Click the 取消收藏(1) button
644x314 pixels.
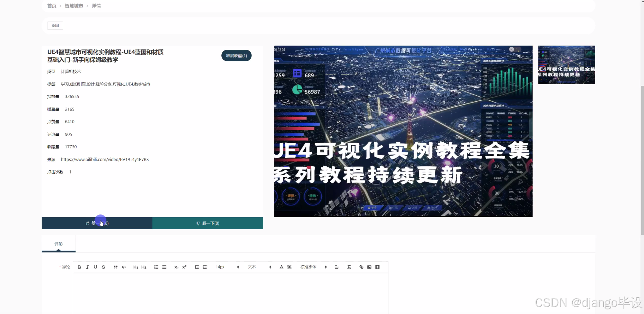(237, 55)
